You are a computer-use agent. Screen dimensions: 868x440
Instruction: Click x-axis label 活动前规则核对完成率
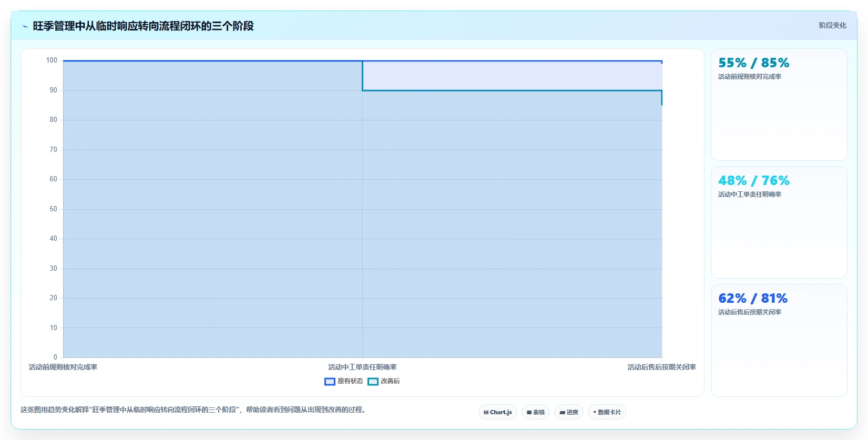click(x=63, y=367)
